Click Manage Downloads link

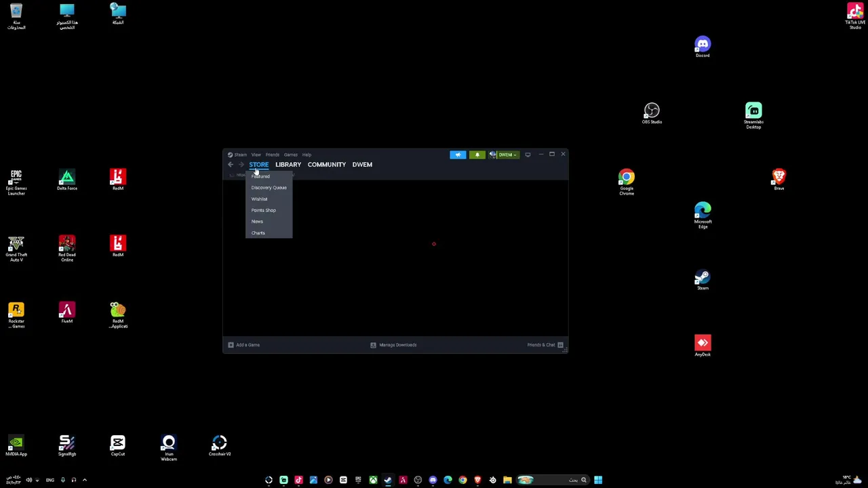(398, 345)
